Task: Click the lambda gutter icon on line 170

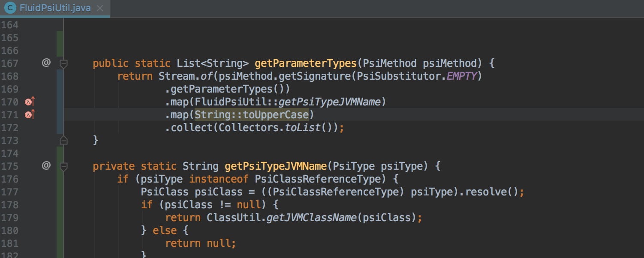Action: [27, 102]
